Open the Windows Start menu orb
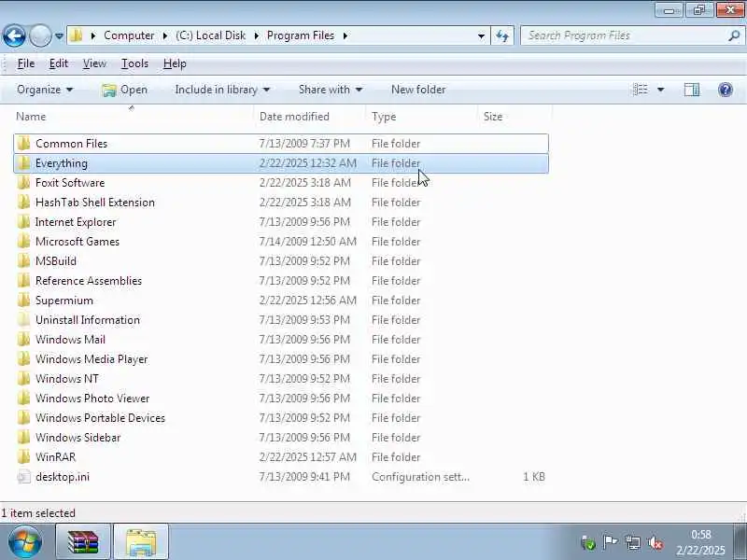Viewport: 747px width, 560px height. click(x=25, y=542)
